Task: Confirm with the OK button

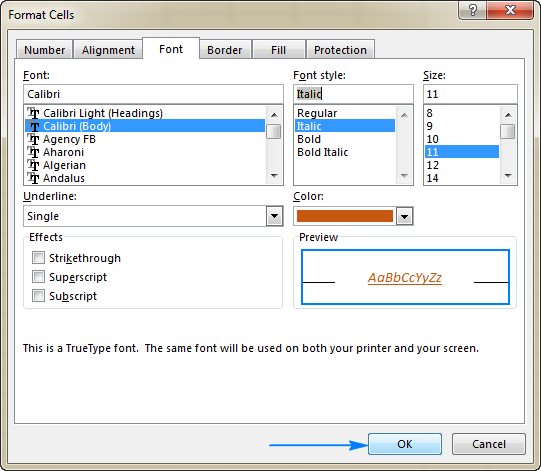Action: coord(405,444)
